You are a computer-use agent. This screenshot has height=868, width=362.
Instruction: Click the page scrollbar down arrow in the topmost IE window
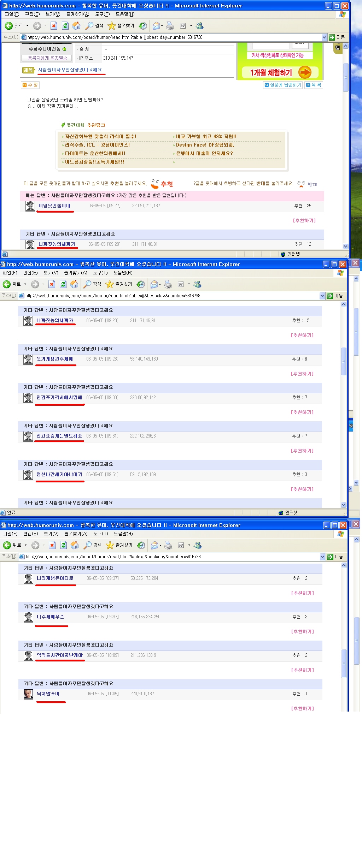pyautogui.click(x=345, y=246)
